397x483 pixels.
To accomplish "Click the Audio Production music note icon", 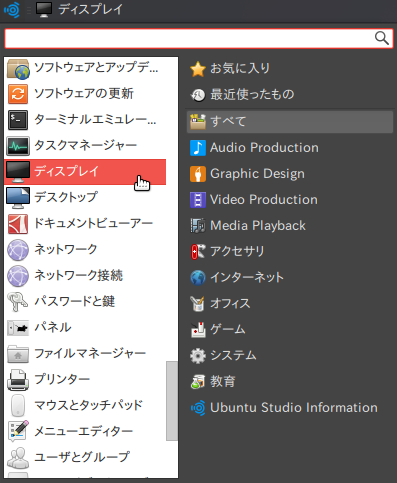I will pos(198,148).
